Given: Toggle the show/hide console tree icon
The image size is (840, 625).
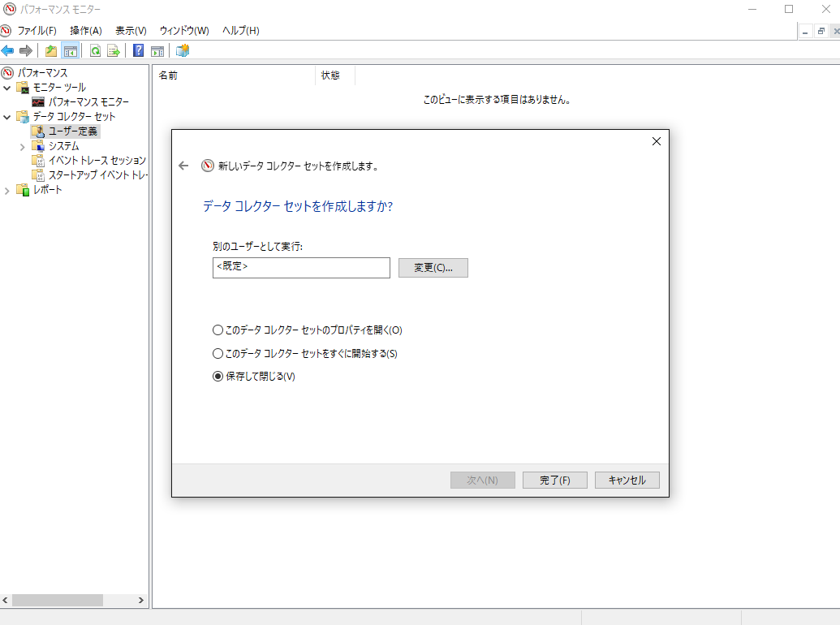Looking at the screenshot, I should (x=70, y=51).
